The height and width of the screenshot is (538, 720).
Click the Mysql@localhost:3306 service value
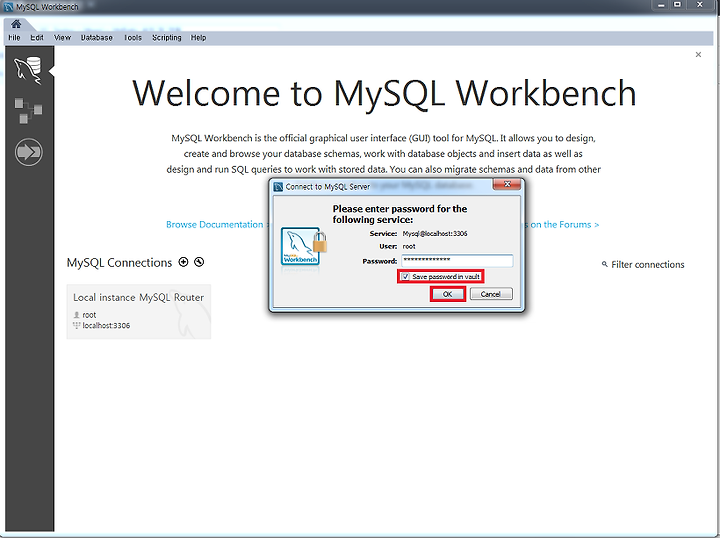(x=435, y=233)
